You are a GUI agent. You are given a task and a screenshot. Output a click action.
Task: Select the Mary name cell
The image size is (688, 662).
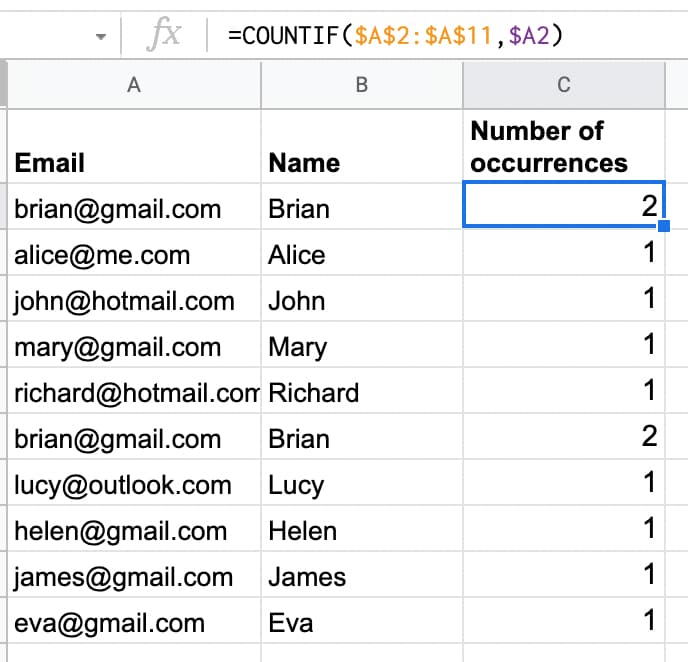(x=362, y=344)
